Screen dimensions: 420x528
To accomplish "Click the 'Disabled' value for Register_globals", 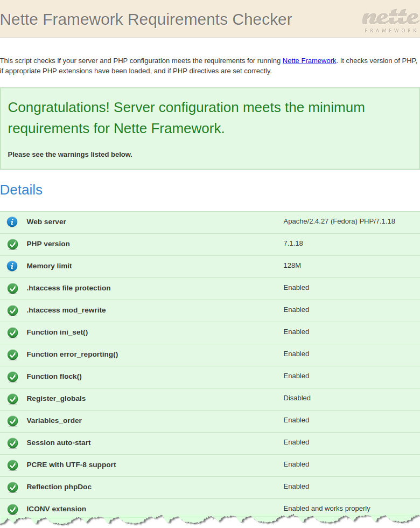I will click(x=297, y=398).
